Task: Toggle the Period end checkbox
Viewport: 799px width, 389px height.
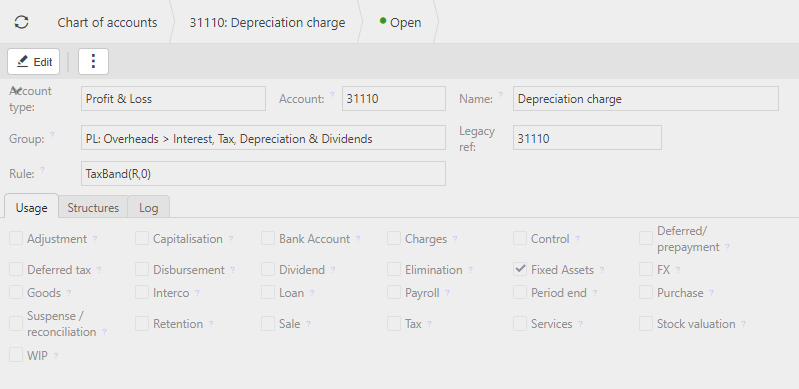Action: tap(520, 292)
